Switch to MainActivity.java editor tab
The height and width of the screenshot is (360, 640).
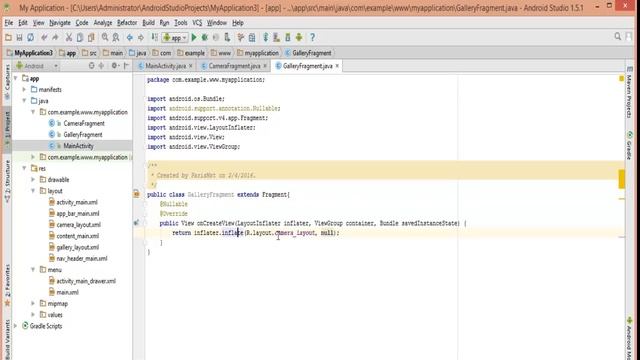pos(165,66)
